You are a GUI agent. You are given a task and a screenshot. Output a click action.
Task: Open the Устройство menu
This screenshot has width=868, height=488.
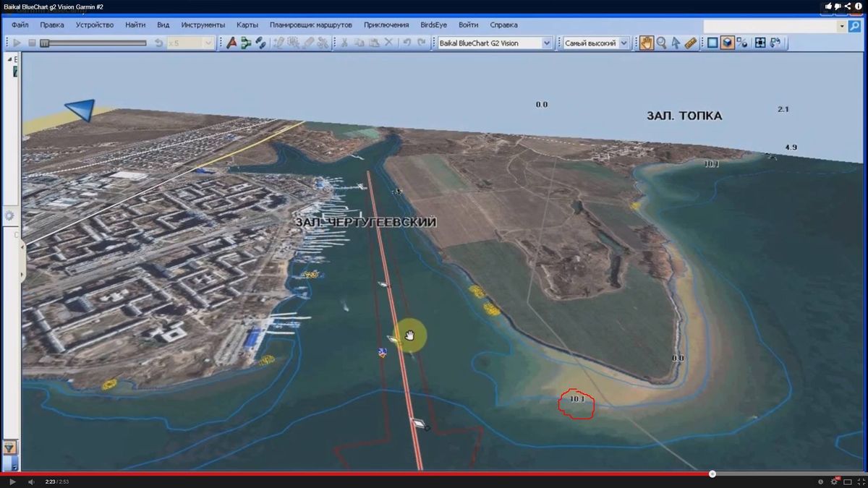point(95,25)
